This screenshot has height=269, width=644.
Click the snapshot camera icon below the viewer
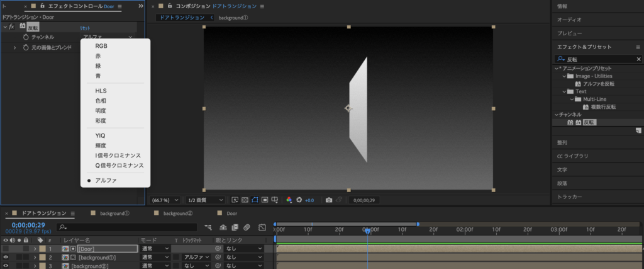[328, 200]
